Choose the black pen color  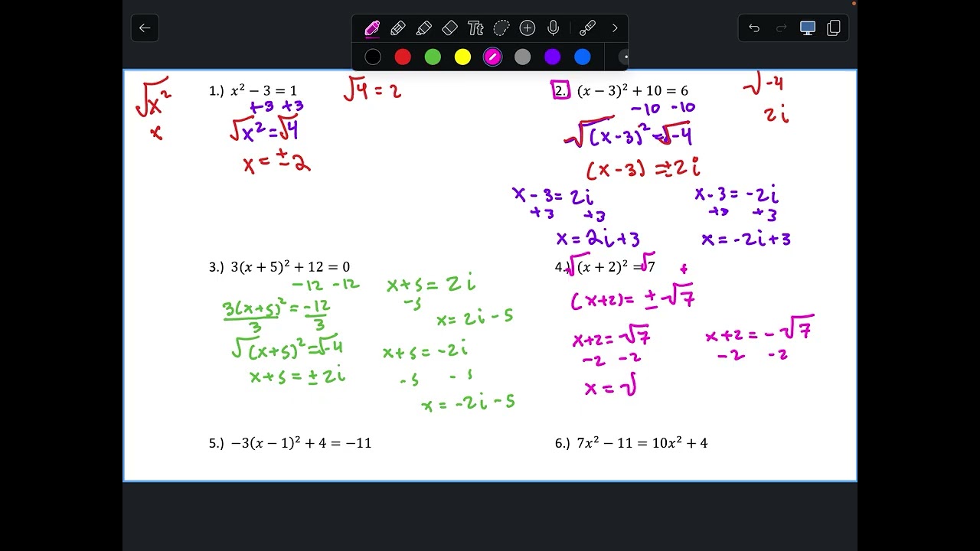pyautogui.click(x=373, y=57)
